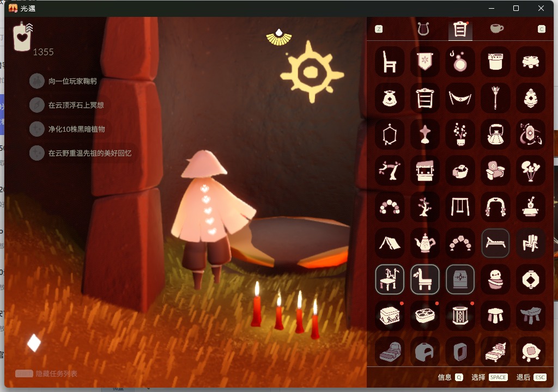Screen dimensions: 558x392
Task: Select the highlighted llama-shaped chair prop
Action: pos(424,279)
